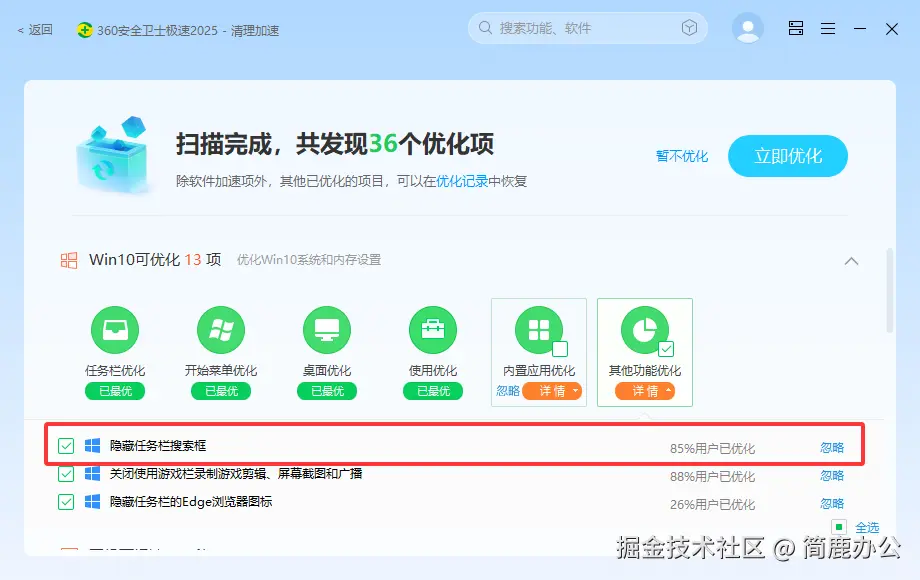Uncheck the 隐藏任务栏搜索框 item checkbox
920x580 pixels.
[x=66, y=446]
